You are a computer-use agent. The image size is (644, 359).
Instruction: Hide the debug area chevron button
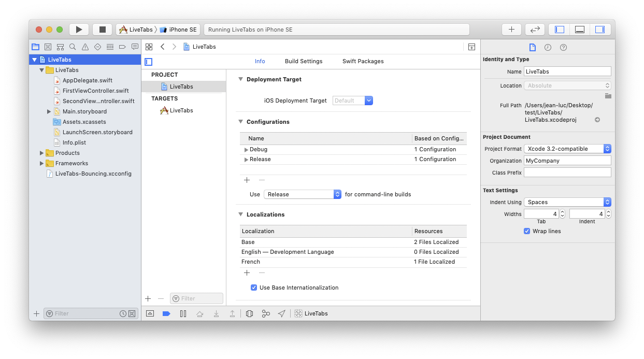click(150, 313)
